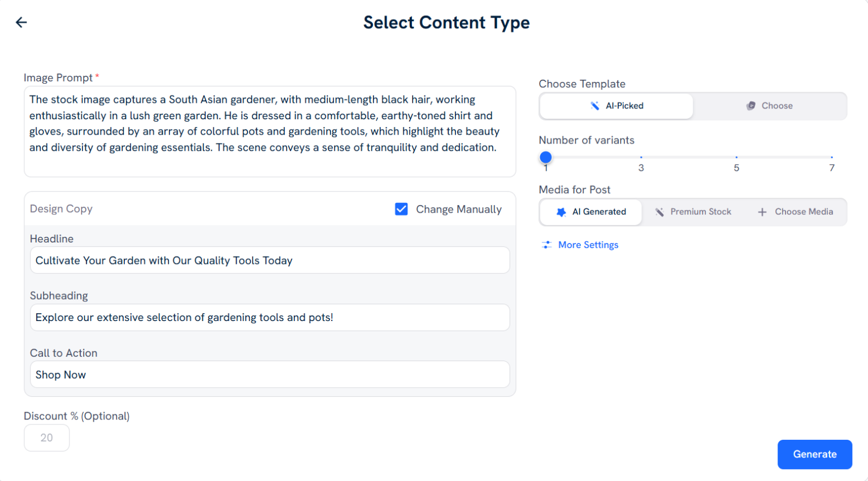Open the More Settings link
The image size is (868, 481).
click(588, 245)
